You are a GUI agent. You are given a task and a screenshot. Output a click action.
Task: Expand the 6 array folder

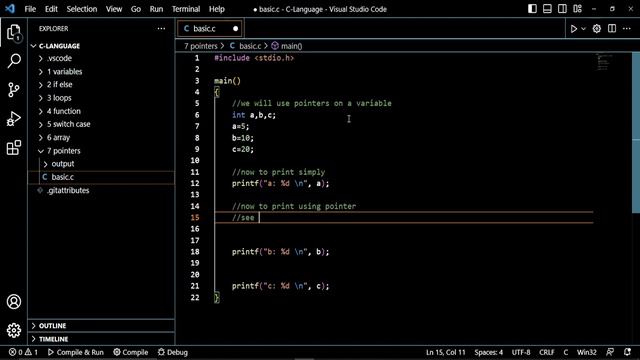(101, 138)
